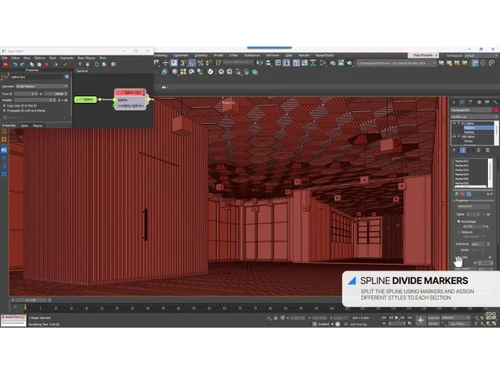500x375 pixels.
Task: Click the red delete marker icon below list
Action: [463, 194]
